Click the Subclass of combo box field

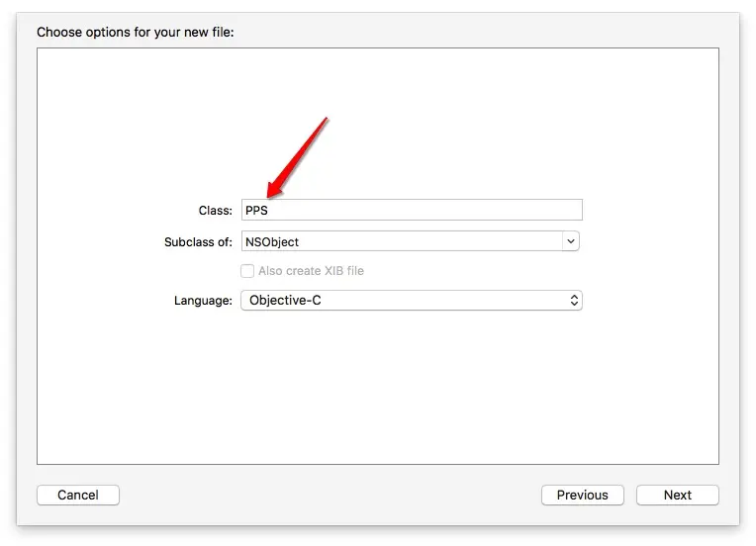pos(401,241)
